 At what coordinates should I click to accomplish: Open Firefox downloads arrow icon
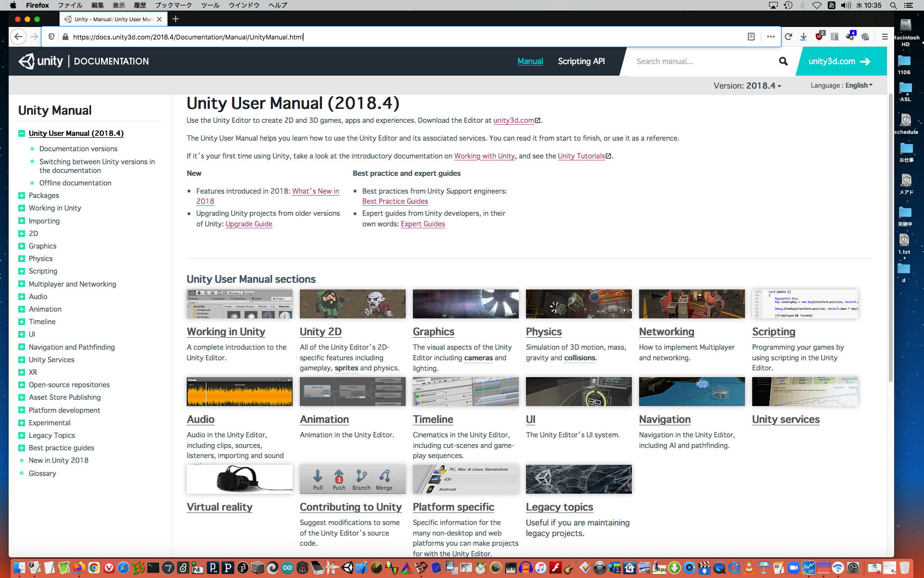pos(803,37)
